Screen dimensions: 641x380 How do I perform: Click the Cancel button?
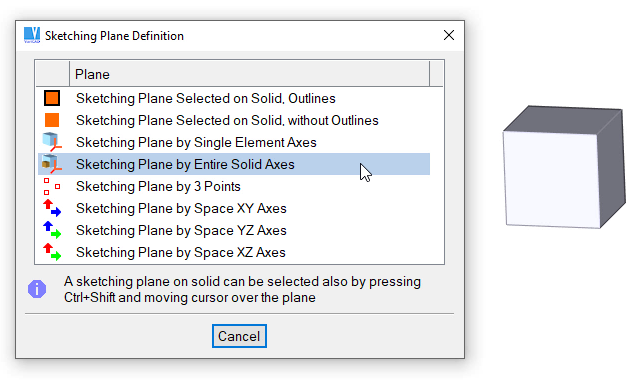pos(239,336)
